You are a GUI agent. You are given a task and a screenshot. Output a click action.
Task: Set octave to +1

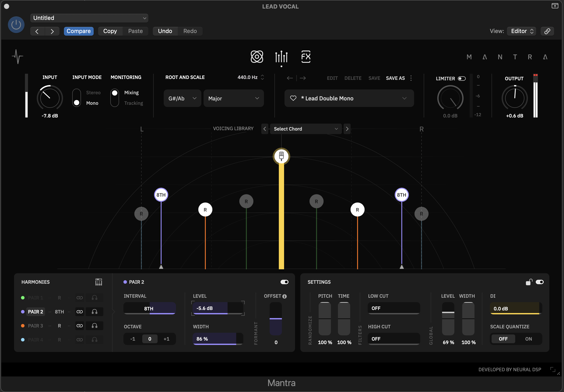point(166,339)
